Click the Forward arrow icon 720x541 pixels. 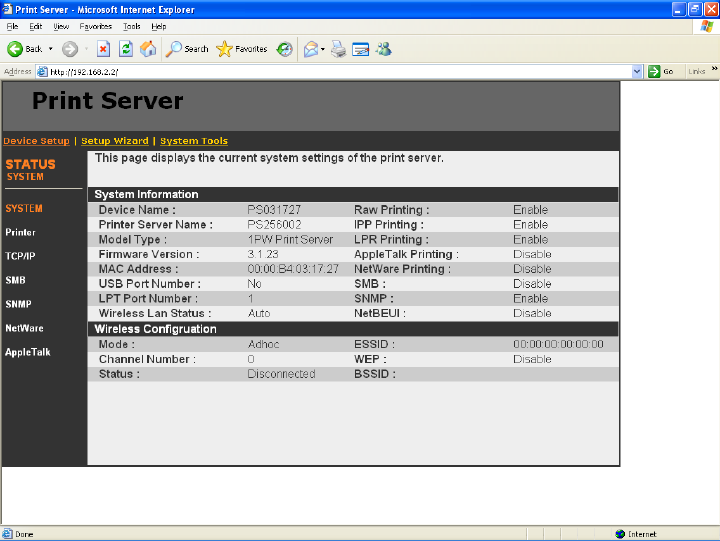[70, 49]
